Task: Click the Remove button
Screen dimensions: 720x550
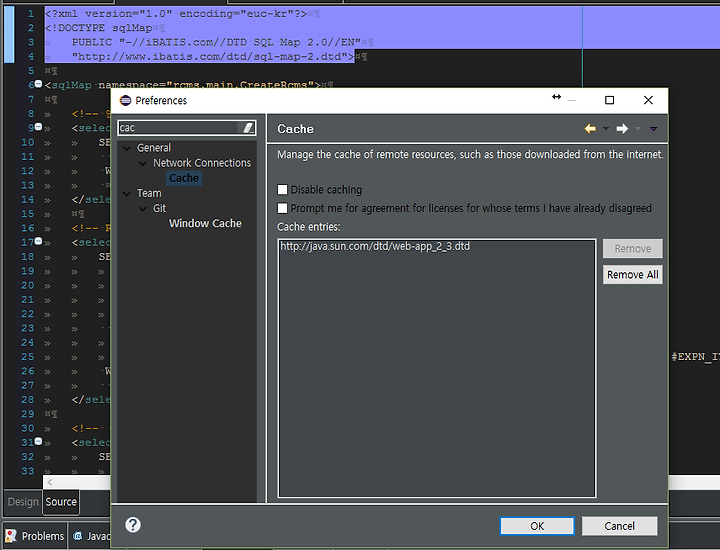Action: [633, 248]
